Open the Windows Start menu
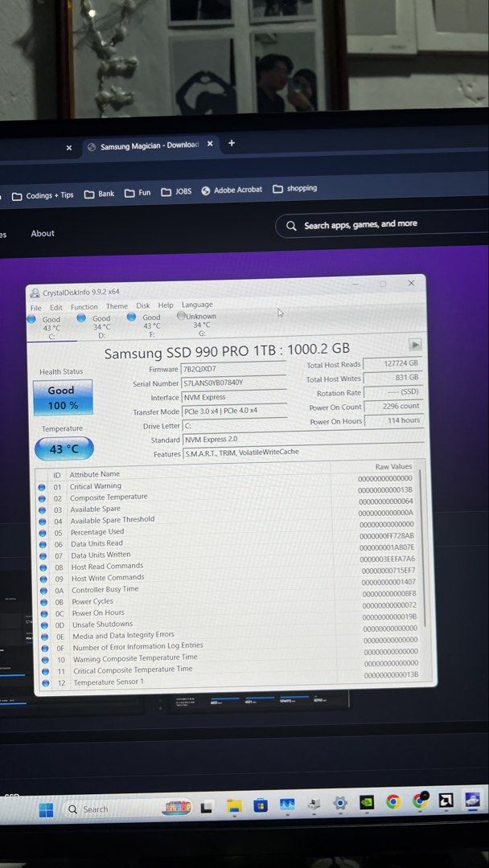Image resolution: width=489 pixels, height=868 pixels. (46, 810)
